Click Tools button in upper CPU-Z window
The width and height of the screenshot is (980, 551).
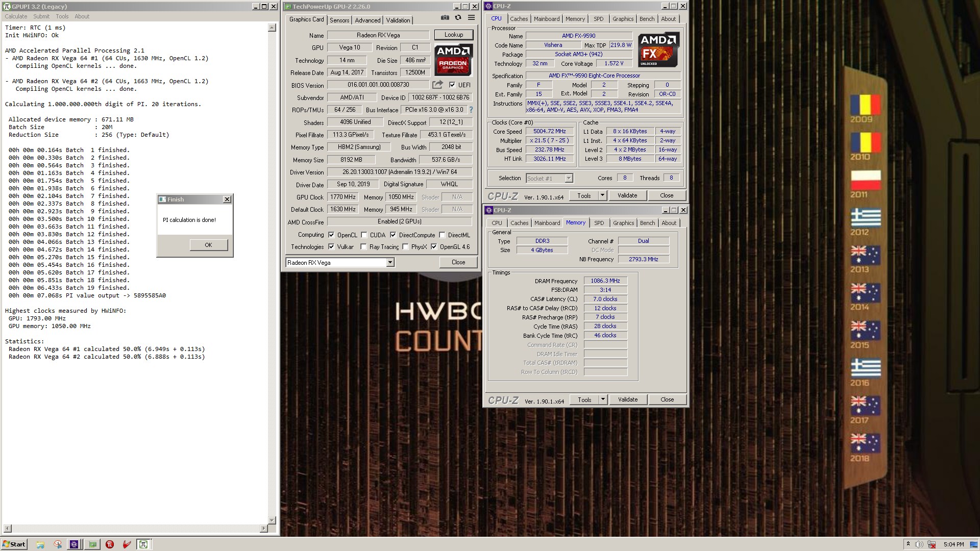[584, 195]
